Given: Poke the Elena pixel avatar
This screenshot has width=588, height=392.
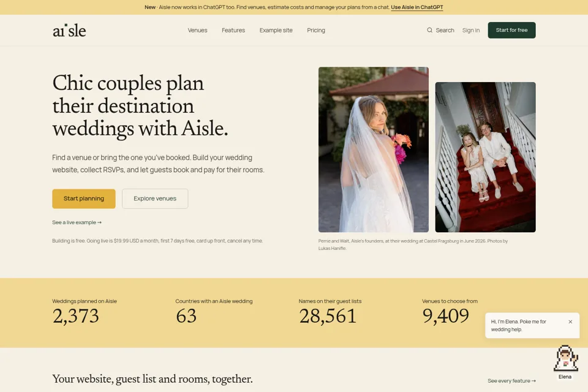Looking at the screenshot, I should [565, 358].
